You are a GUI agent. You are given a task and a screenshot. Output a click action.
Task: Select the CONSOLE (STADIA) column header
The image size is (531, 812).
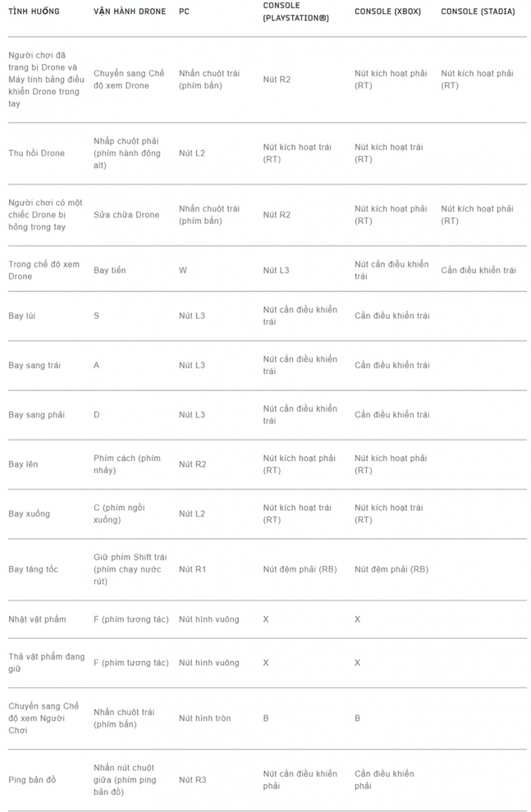[477, 12]
